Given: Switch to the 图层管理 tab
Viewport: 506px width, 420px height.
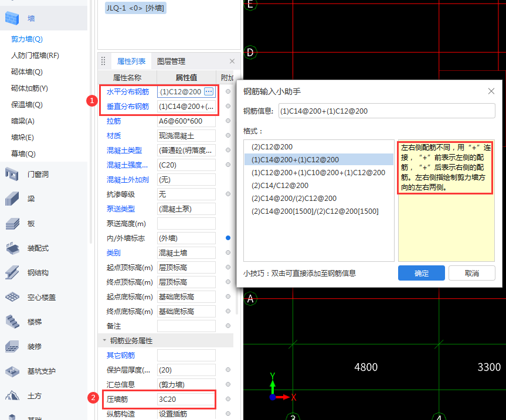Looking at the screenshot, I should (x=171, y=62).
